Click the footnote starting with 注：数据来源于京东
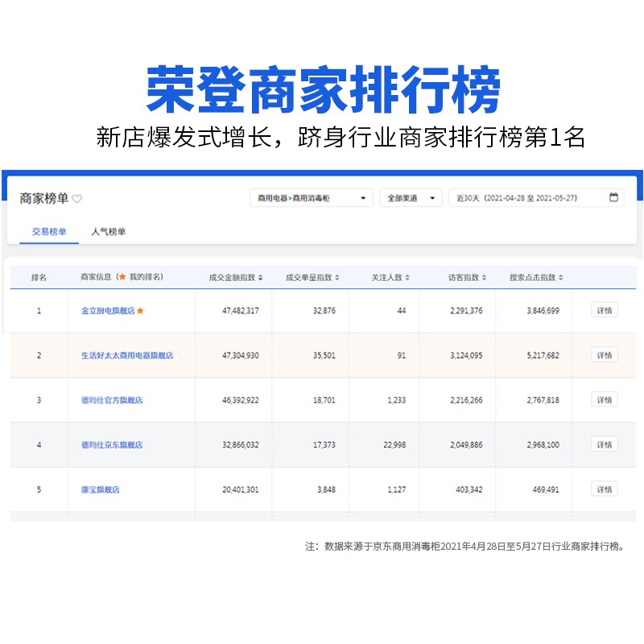Screen dimensions: 644x644 click(x=465, y=547)
